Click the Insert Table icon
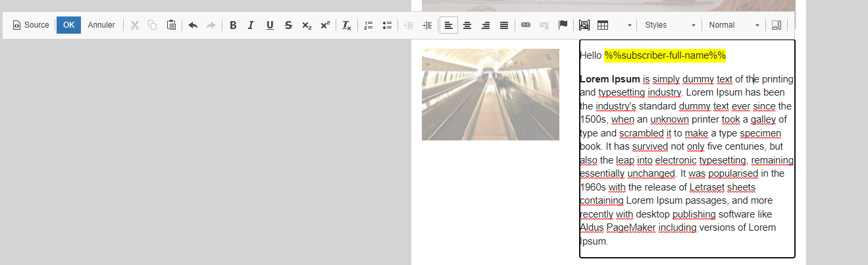The height and width of the screenshot is (265, 868). (x=602, y=25)
